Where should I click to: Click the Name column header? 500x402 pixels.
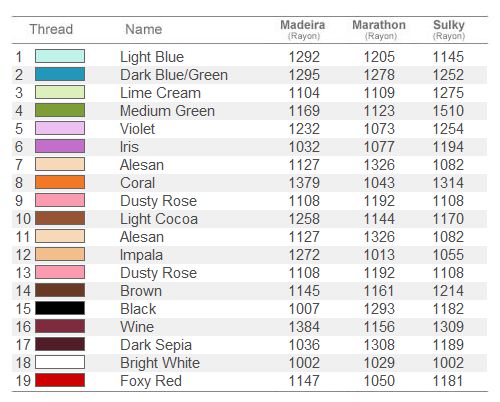pyautogui.click(x=144, y=29)
